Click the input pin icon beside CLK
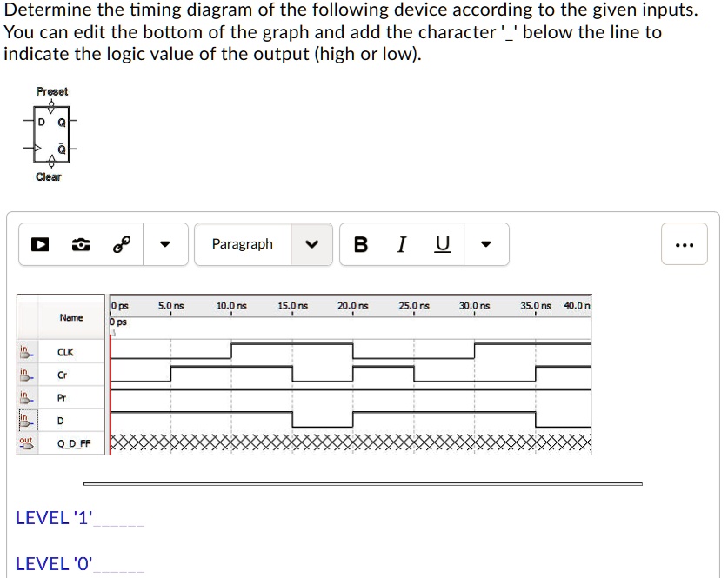728x578 pixels. [x=26, y=351]
